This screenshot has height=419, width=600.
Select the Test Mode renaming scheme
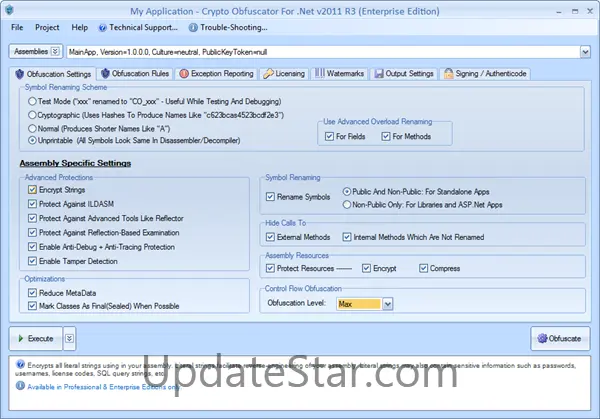pos(33,101)
